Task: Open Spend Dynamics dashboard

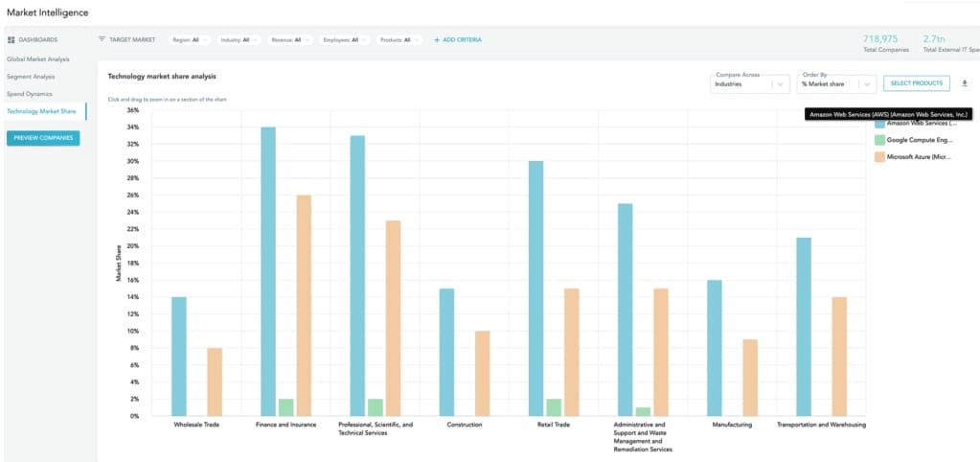Action: click(x=30, y=94)
